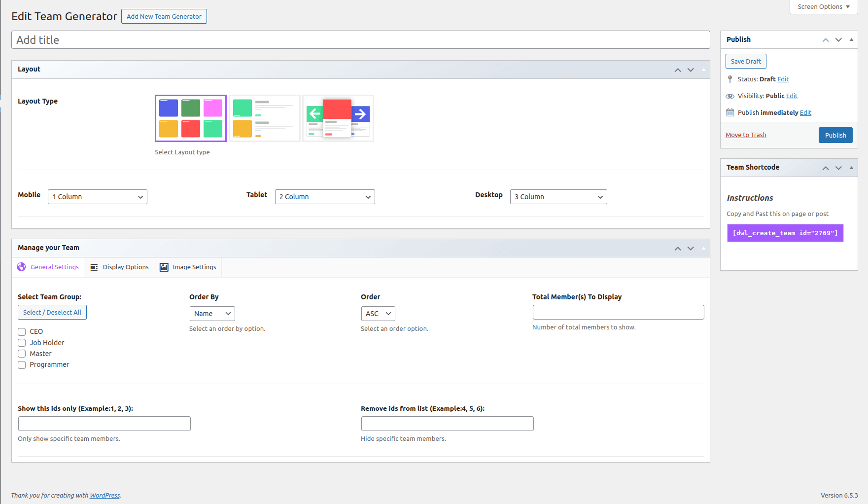Click the Display Options list icon

94,267
